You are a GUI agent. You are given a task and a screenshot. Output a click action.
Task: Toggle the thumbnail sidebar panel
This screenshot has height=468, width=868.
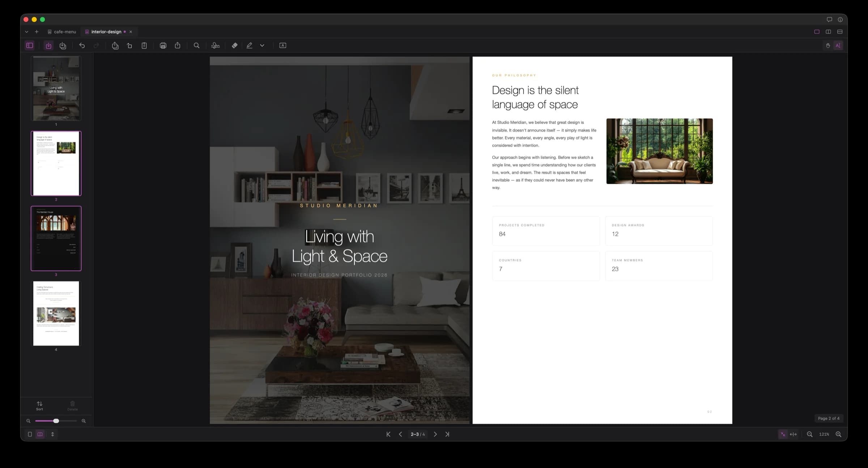[x=29, y=45]
